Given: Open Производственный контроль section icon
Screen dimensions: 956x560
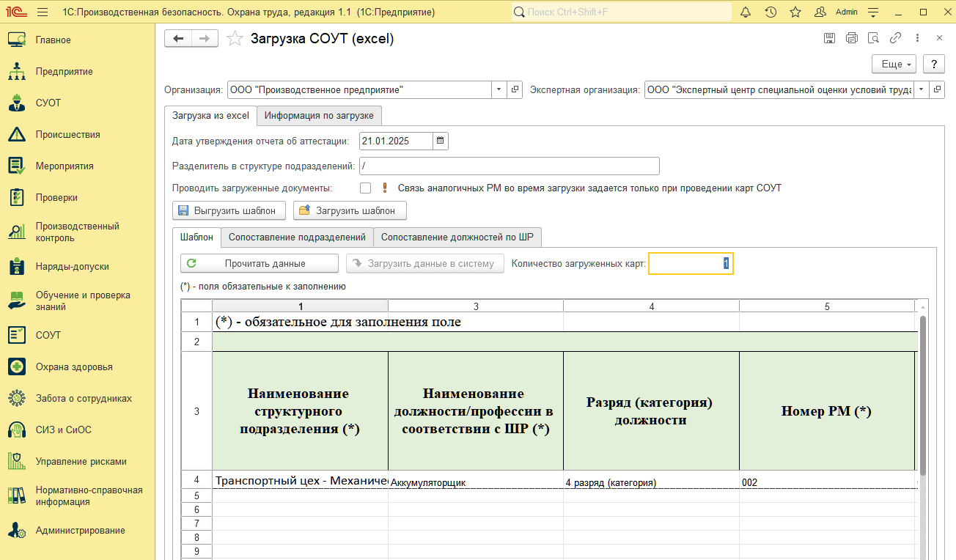Looking at the screenshot, I should point(17,232).
